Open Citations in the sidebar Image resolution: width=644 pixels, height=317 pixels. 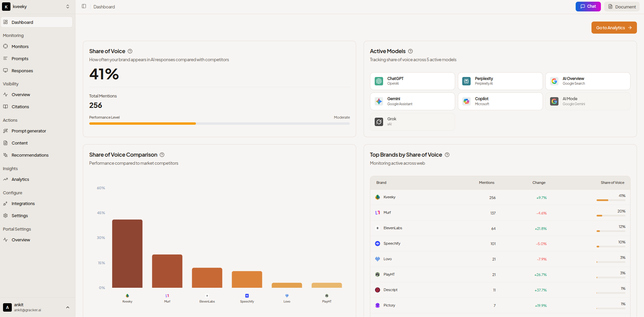pyautogui.click(x=20, y=107)
